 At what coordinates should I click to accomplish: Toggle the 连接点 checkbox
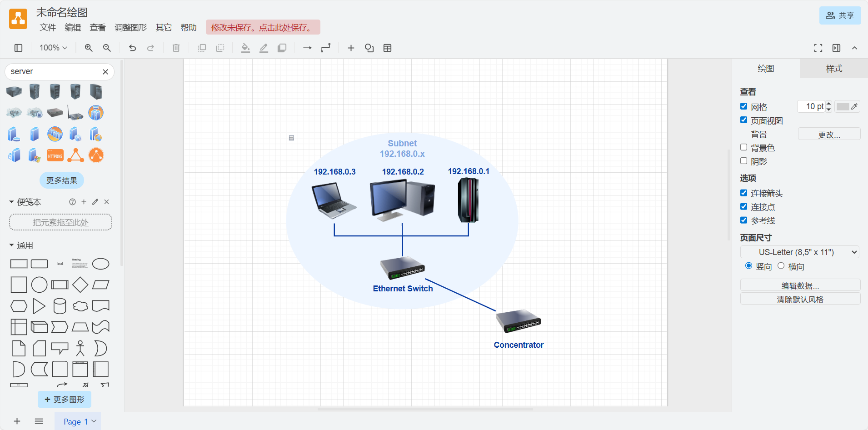click(x=744, y=207)
